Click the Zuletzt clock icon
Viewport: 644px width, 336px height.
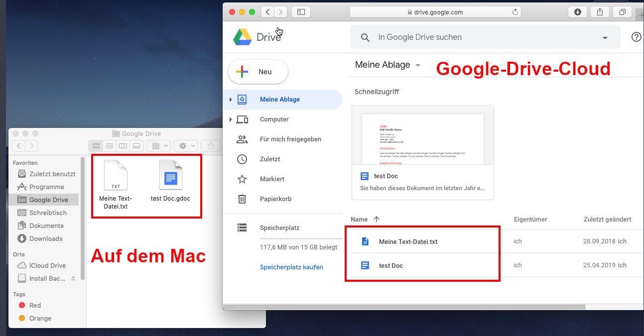[242, 159]
